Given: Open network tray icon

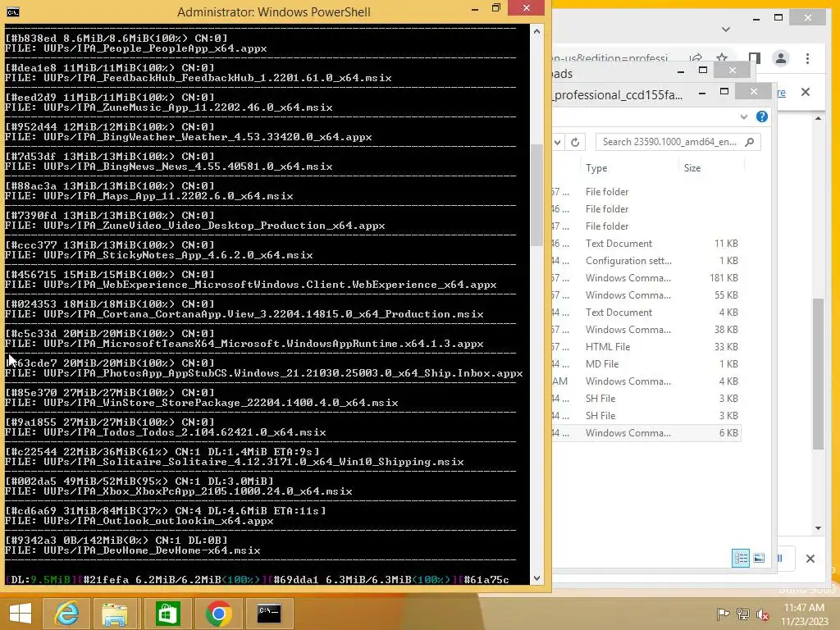Looking at the screenshot, I should coord(742,614).
